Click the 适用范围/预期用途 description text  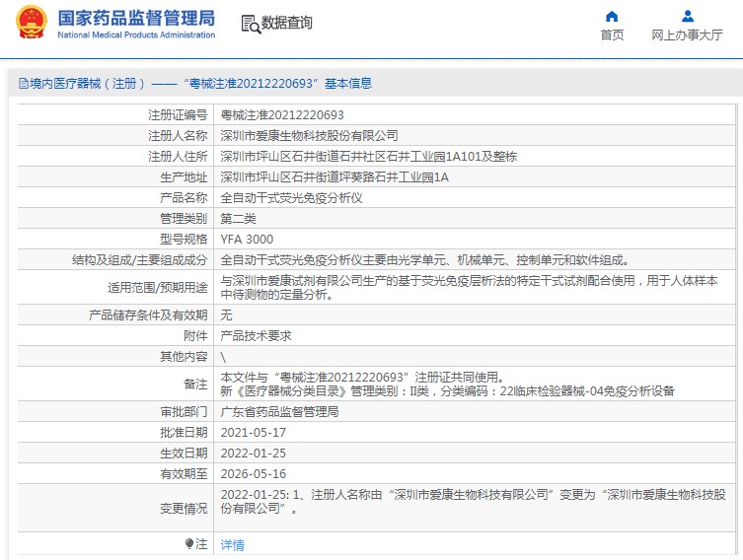469,288
